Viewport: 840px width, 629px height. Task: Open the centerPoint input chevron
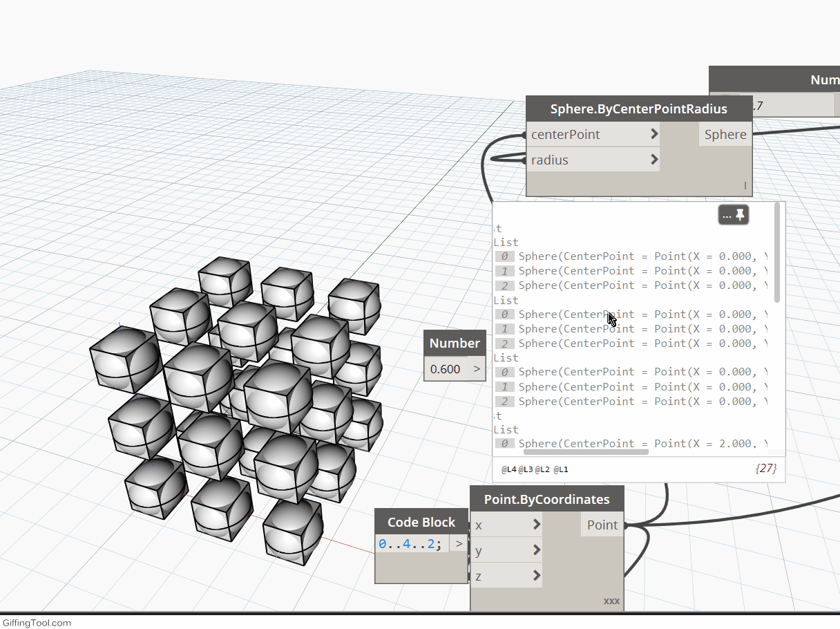653,134
